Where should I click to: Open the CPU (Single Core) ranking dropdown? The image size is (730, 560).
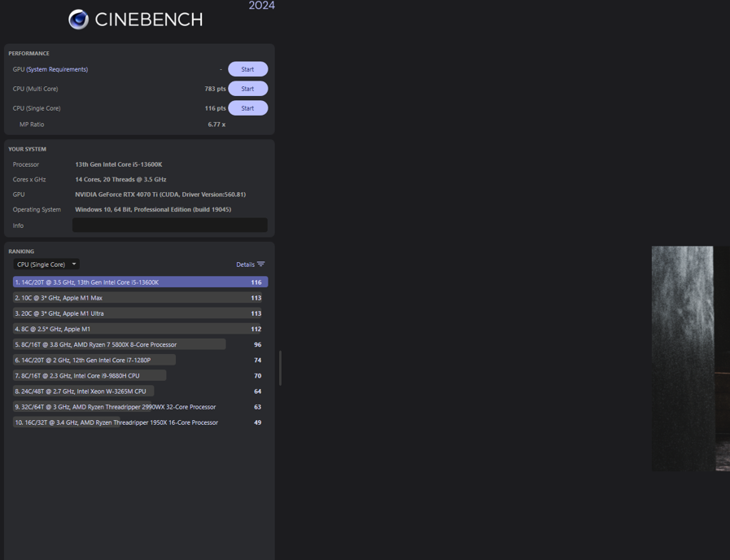[x=46, y=265]
